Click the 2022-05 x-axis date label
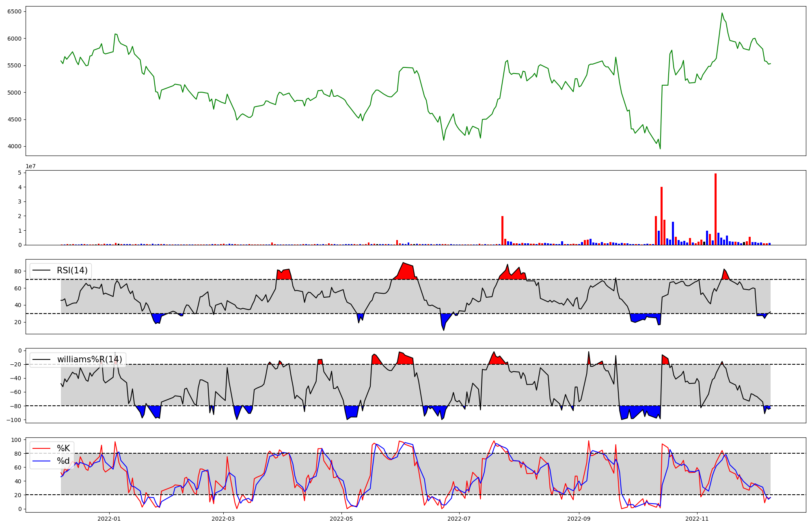The image size is (812, 528). click(341, 519)
